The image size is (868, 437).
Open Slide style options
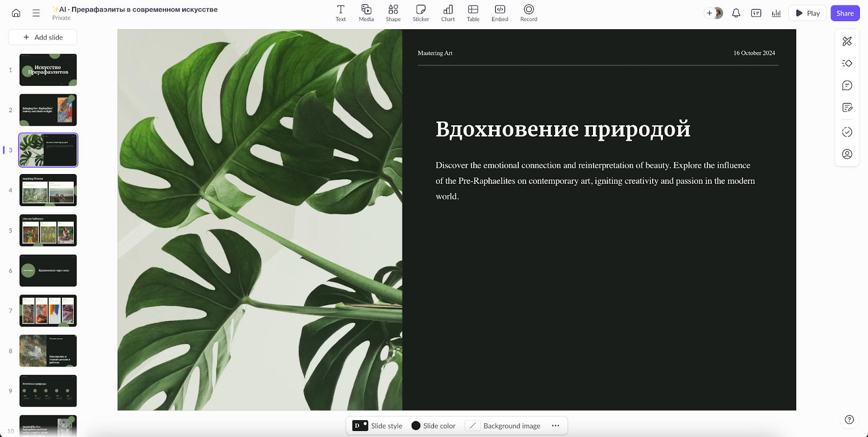(x=378, y=426)
